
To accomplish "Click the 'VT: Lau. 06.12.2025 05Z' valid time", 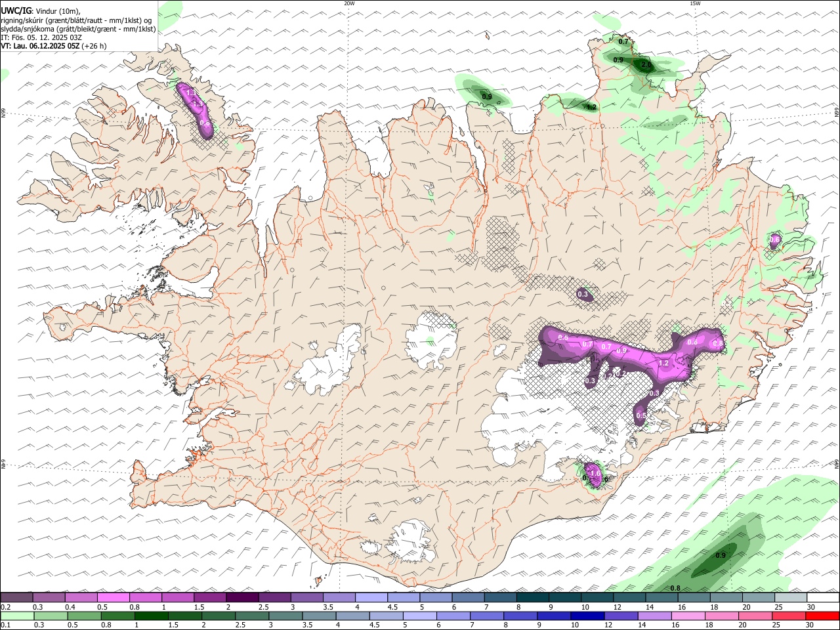I will (x=41, y=46).
